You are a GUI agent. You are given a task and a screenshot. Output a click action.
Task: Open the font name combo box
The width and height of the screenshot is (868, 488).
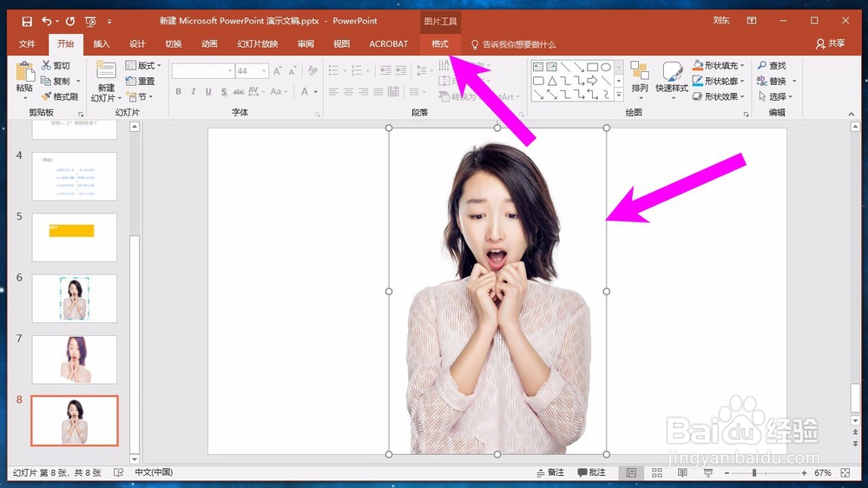click(x=202, y=71)
